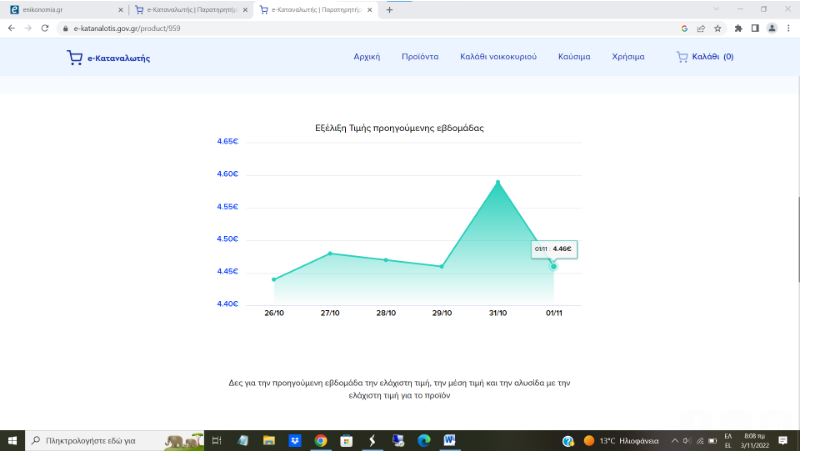Open the Windows Start menu

(x=11, y=439)
